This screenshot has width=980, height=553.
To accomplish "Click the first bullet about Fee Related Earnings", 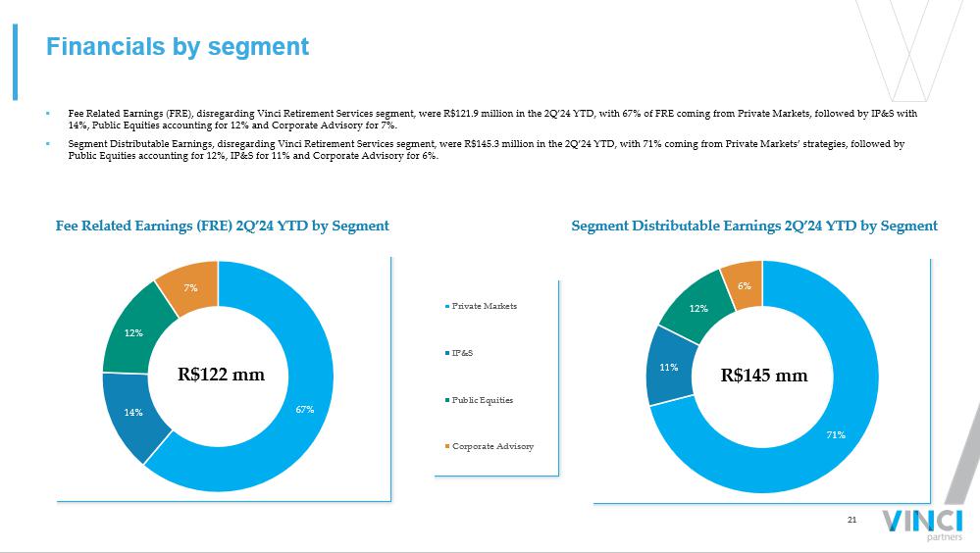I will 492,120.
